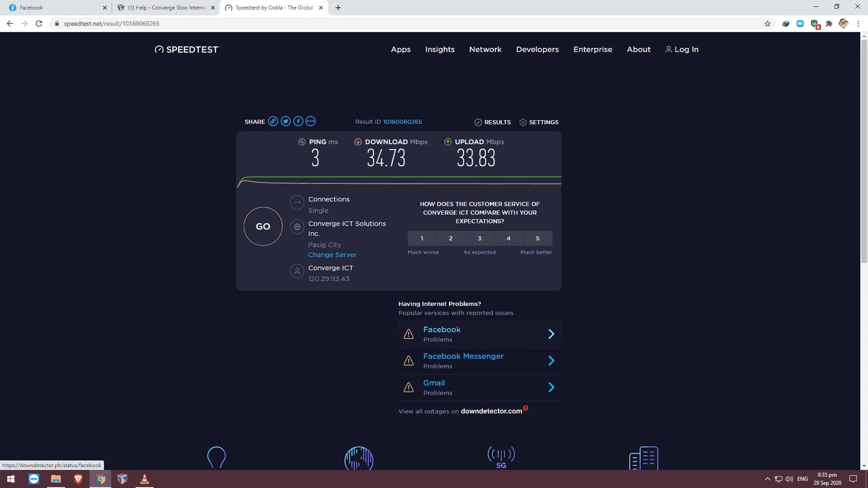Click the 5G antenna icon

click(501, 457)
